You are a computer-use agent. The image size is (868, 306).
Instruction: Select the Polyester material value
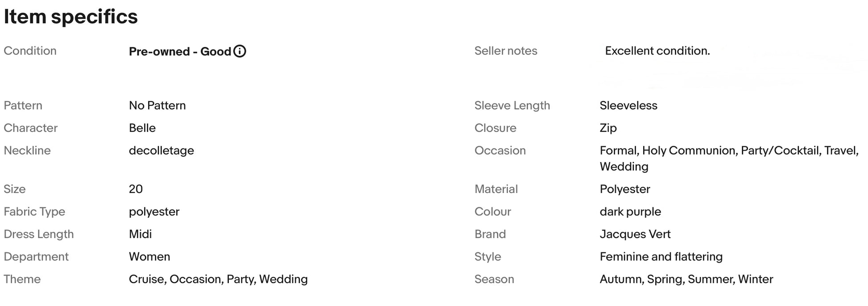[x=624, y=189]
